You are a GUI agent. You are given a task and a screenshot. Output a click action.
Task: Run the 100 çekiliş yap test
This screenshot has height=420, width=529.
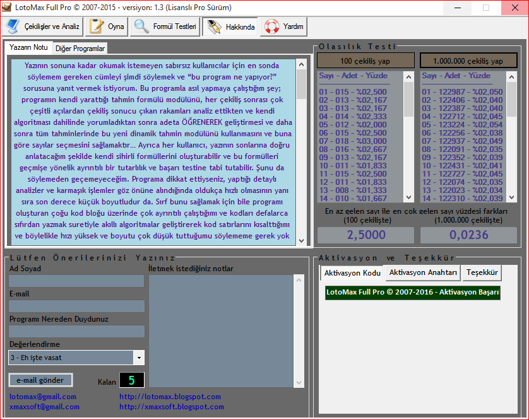[x=366, y=61]
